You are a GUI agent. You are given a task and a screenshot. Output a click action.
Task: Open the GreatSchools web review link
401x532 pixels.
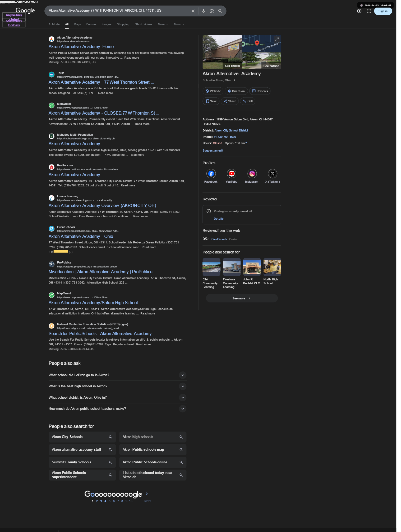[x=219, y=239]
